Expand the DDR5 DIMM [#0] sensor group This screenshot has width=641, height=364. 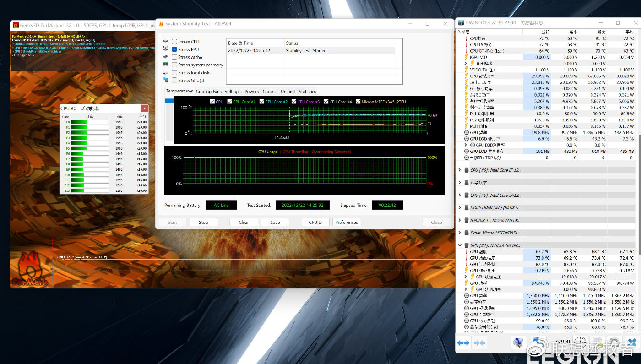click(460, 208)
